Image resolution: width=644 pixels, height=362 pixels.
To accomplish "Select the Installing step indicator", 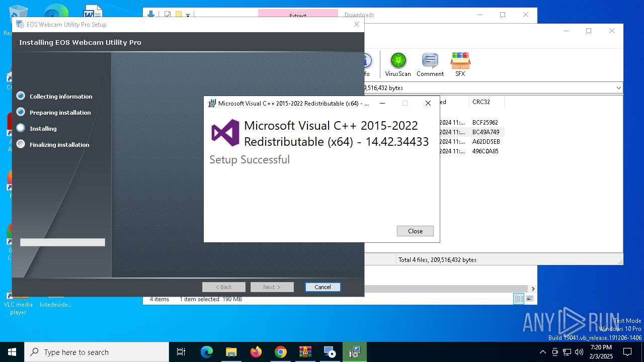I will 21,128.
